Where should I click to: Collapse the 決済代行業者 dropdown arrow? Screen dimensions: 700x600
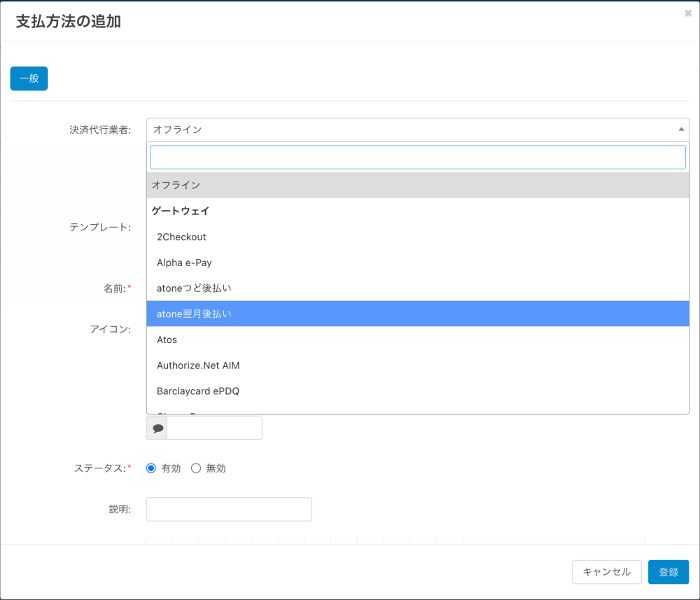681,130
